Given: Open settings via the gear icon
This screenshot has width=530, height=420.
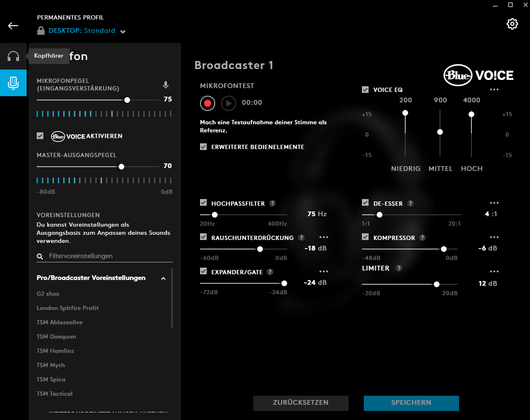Looking at the screenshot, I should tap(512, 24).
